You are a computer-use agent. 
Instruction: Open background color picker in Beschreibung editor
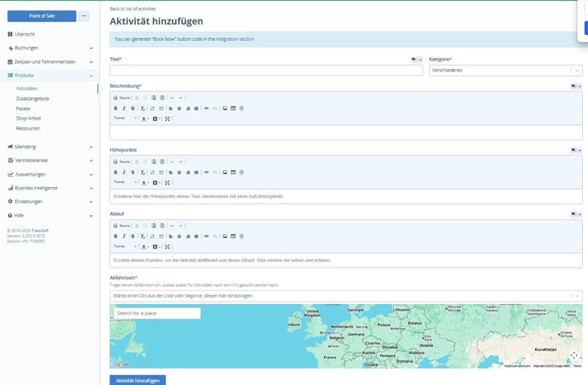point(156,120)
